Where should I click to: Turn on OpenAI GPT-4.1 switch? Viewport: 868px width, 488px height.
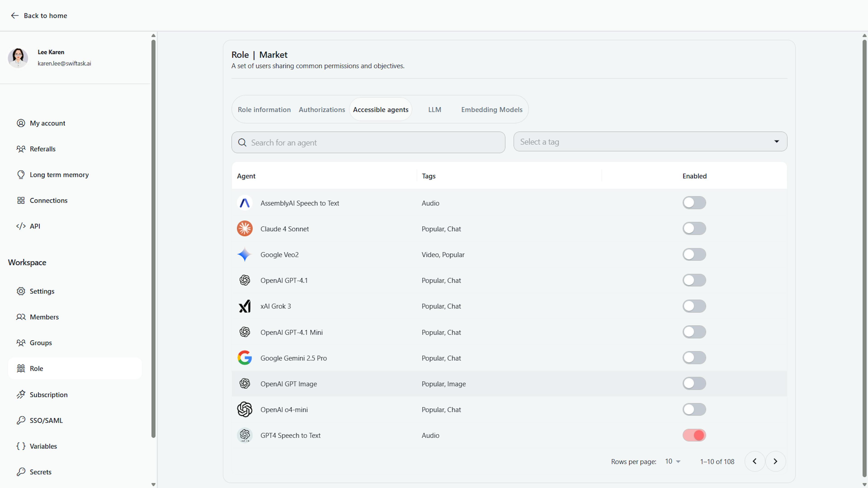tap(694, 280)
